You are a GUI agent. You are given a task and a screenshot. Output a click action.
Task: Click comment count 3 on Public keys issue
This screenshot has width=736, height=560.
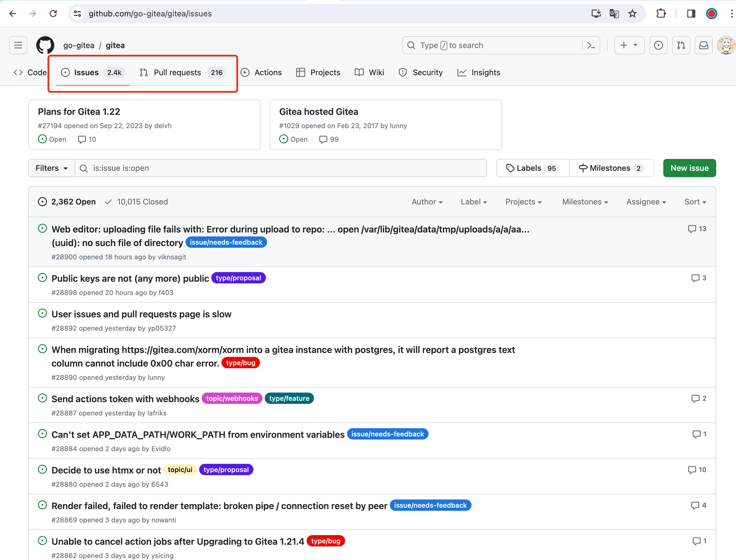(699, 278)
